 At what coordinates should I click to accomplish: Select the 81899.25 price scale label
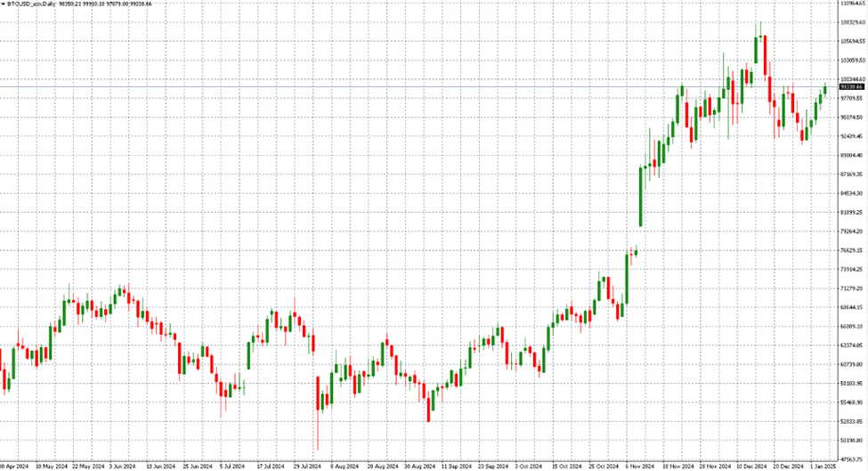(853, 212)
